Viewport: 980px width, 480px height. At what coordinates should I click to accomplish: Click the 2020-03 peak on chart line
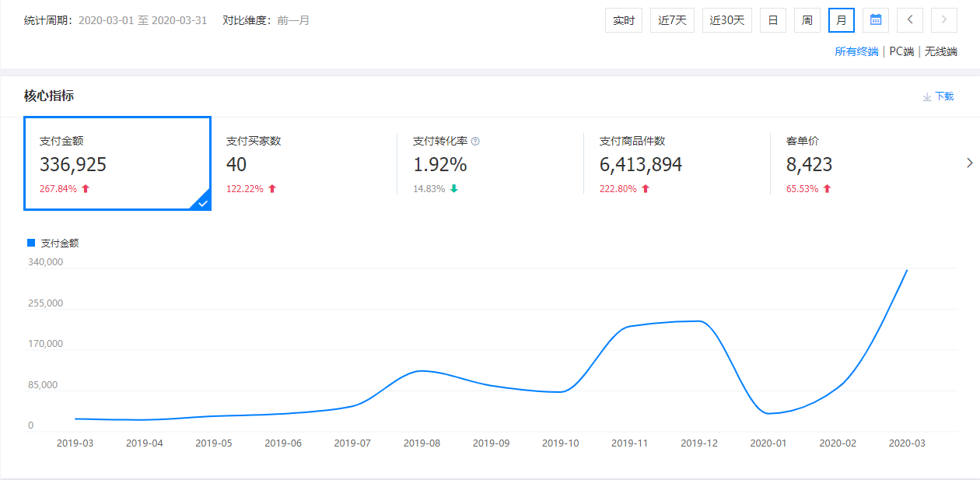907,271
